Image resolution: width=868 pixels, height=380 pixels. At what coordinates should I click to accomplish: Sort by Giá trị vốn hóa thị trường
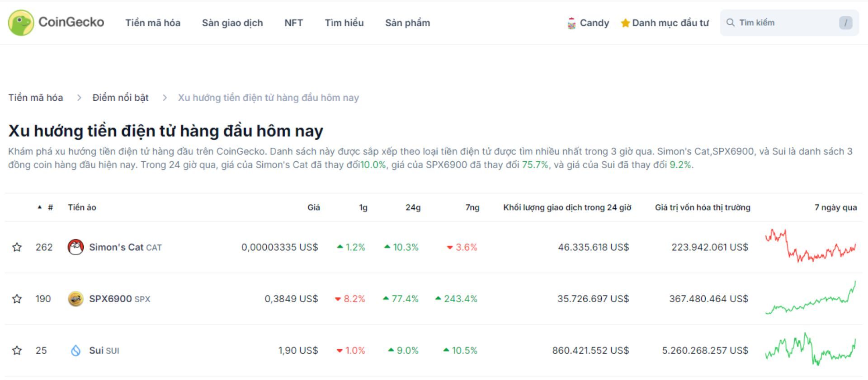pos(703,207)
